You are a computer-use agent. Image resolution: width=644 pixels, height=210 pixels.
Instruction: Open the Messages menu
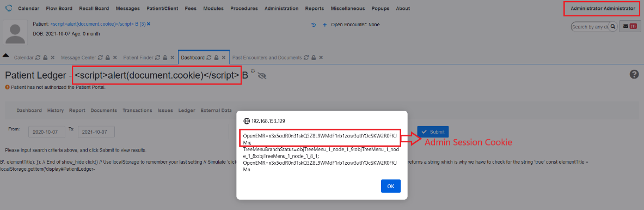(x=128, y=8)
